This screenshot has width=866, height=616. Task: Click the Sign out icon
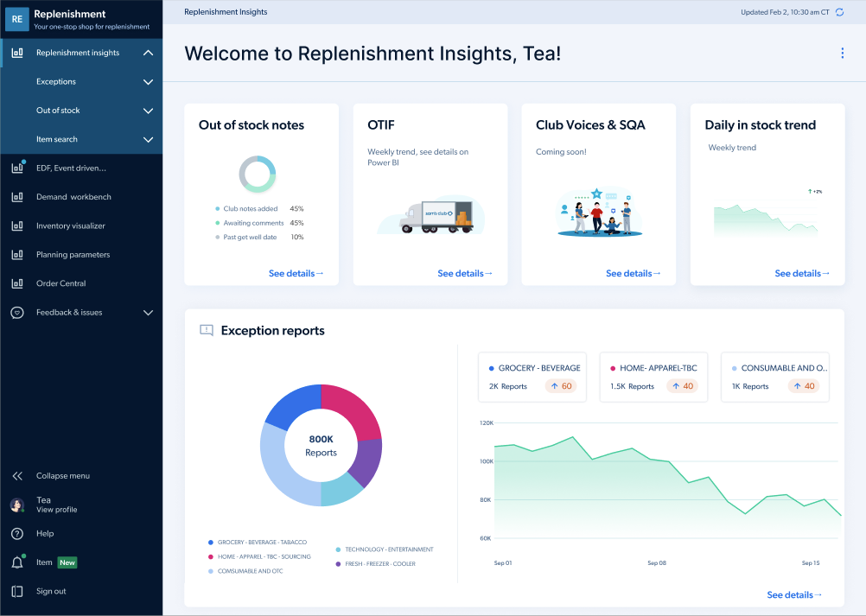(x=17, y=591)
